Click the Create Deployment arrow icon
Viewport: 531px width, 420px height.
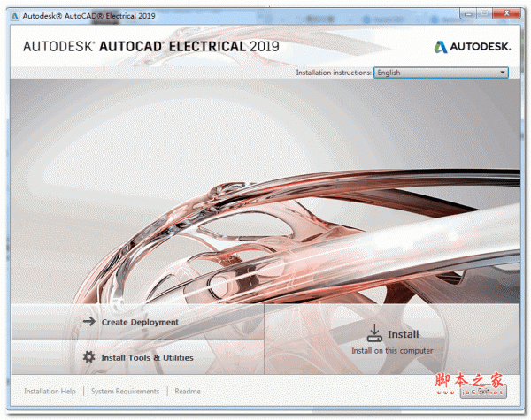(89, 321)
